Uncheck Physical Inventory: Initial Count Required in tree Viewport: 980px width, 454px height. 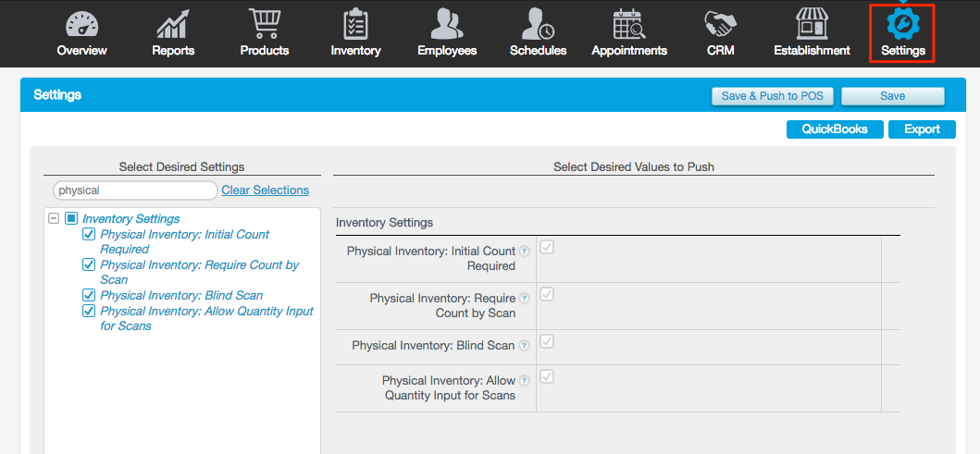pyautogui.click(x=89, y=235)
